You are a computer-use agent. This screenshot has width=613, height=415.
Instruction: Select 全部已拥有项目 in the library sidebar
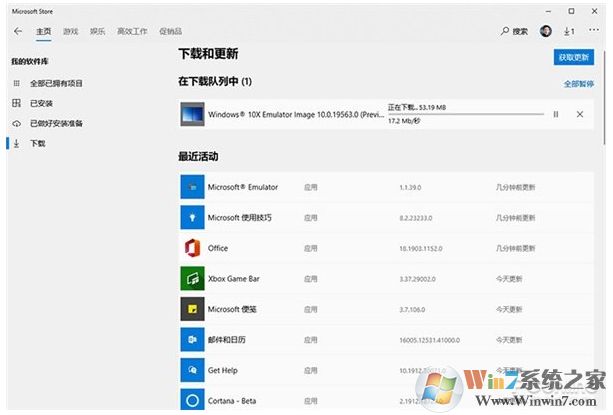[x=56, y=83]
